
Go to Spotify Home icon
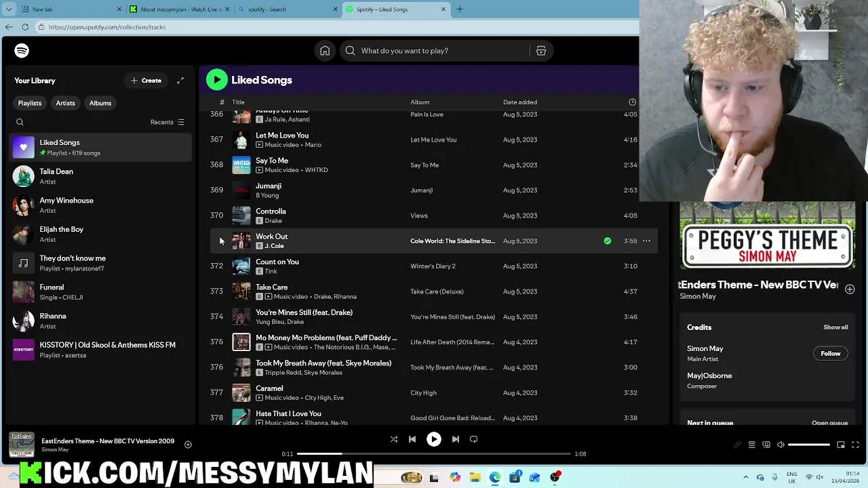325,51
